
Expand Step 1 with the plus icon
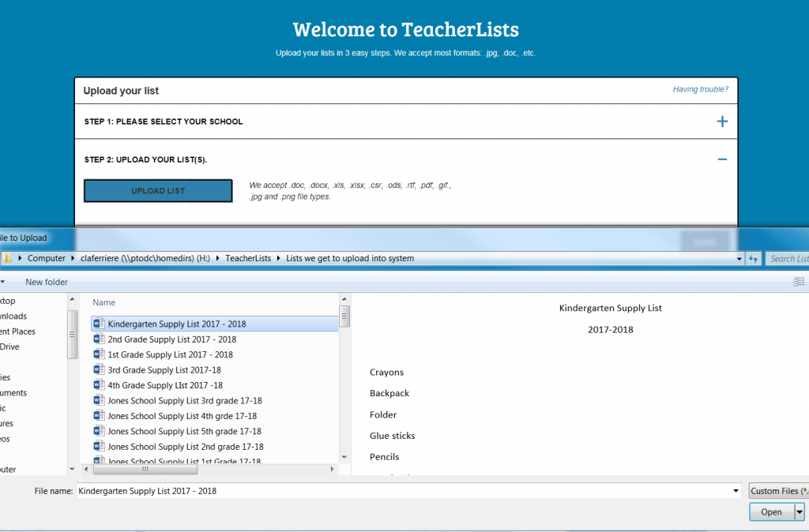[722, 122]
